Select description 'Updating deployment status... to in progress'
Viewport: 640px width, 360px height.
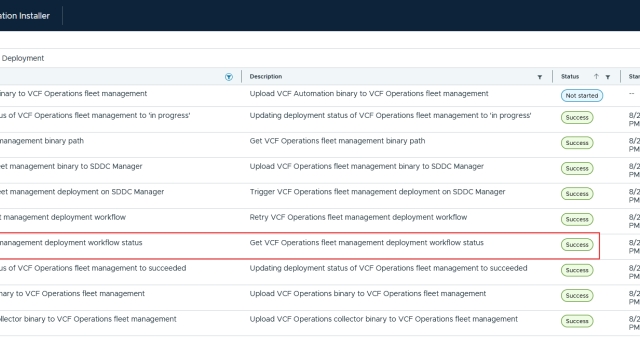click(x=391, y=116)
